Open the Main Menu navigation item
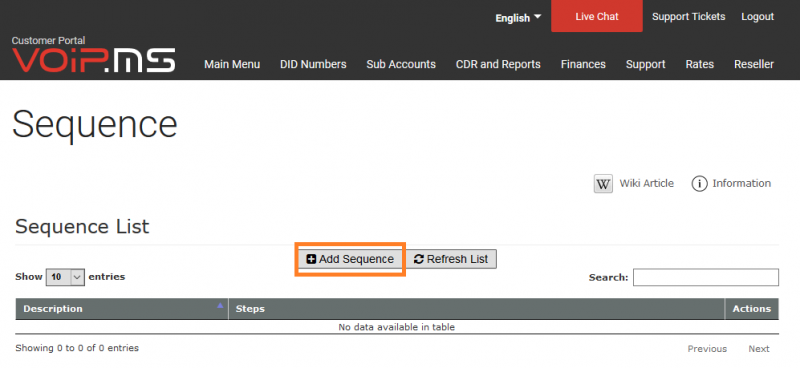This screenshot has height=368, width=800. pos(232,64)
